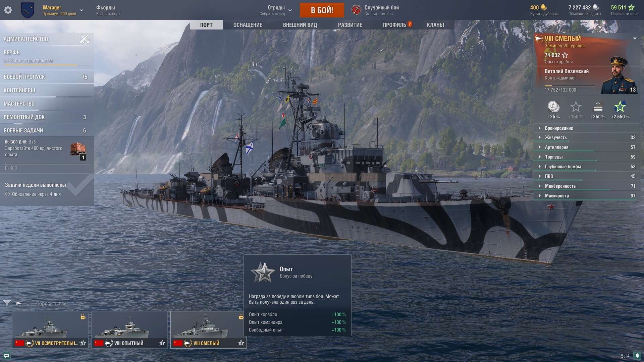
Task: Open the chat icon in bottom corner
Action: coord(7,356)
